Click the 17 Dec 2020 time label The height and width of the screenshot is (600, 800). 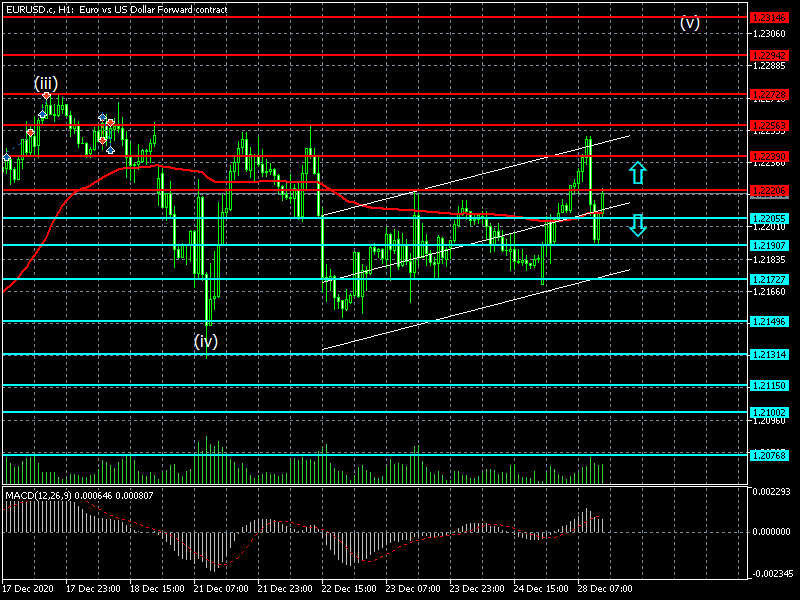[28, 589]
